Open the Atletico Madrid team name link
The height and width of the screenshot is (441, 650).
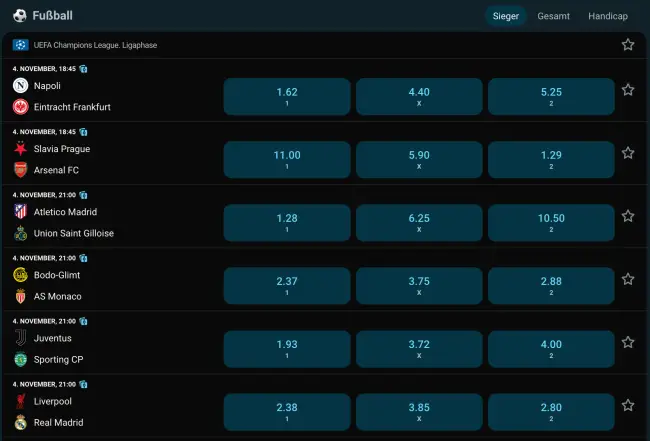click(x=65, y=212)
